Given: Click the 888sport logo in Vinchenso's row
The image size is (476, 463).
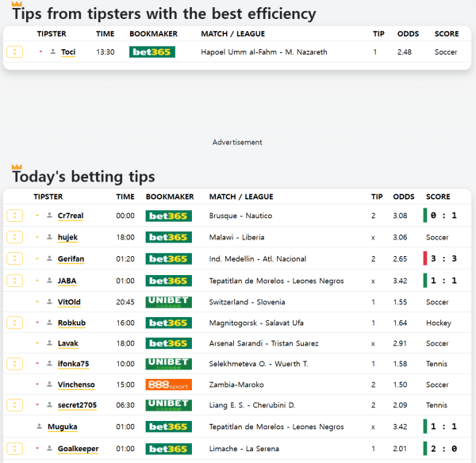Looking at the screenshot, I should (168, 385).
